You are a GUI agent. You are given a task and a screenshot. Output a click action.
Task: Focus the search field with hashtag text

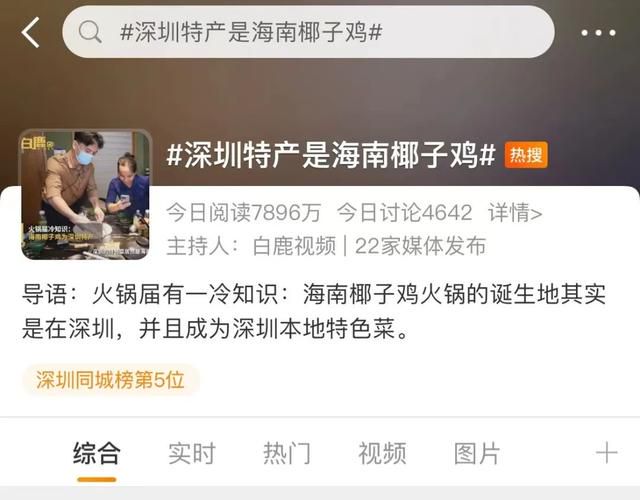point(308,32)
